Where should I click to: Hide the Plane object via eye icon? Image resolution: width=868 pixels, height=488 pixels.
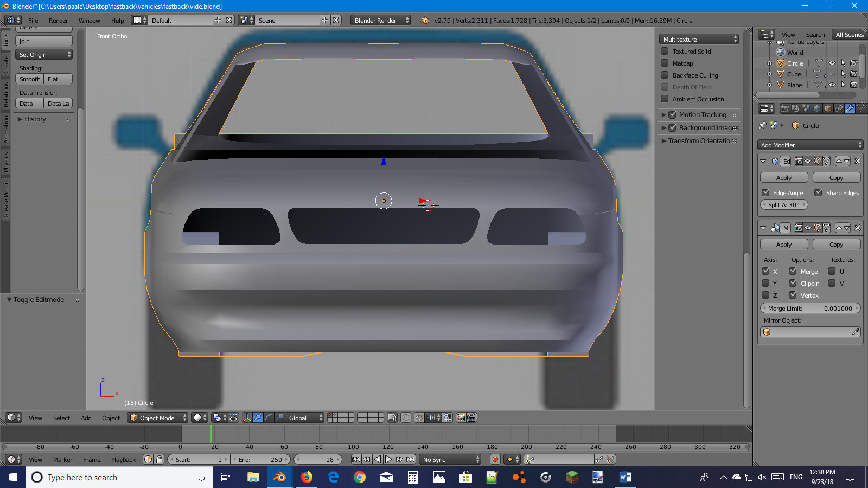(832, 85)
